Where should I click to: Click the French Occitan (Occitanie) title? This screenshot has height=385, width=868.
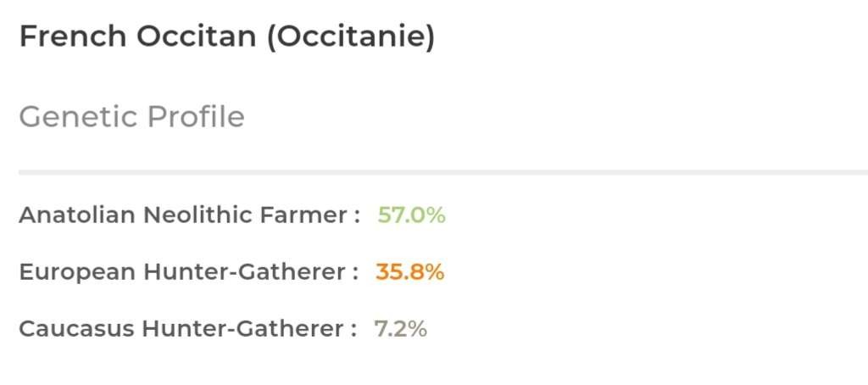coord(227,37)
